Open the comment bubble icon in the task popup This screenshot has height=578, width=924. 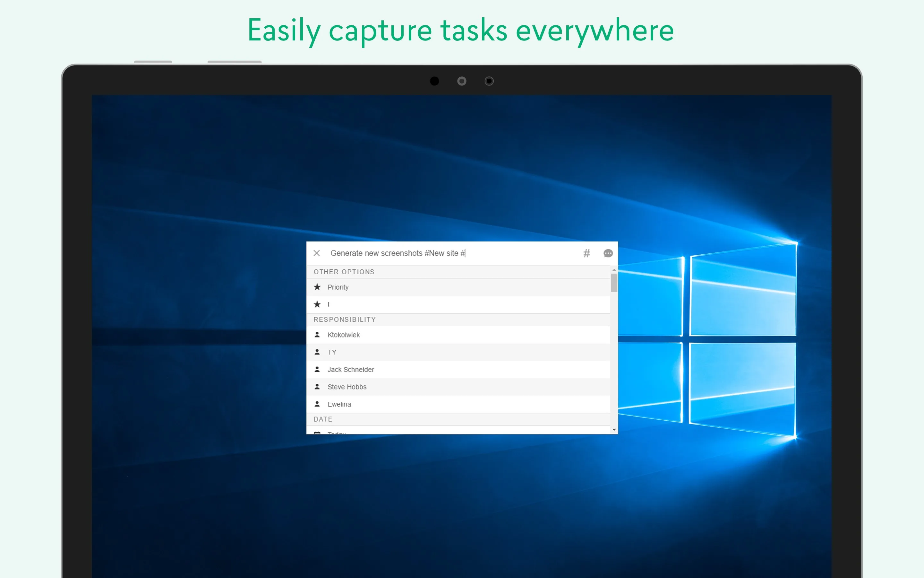pos(608,253)
